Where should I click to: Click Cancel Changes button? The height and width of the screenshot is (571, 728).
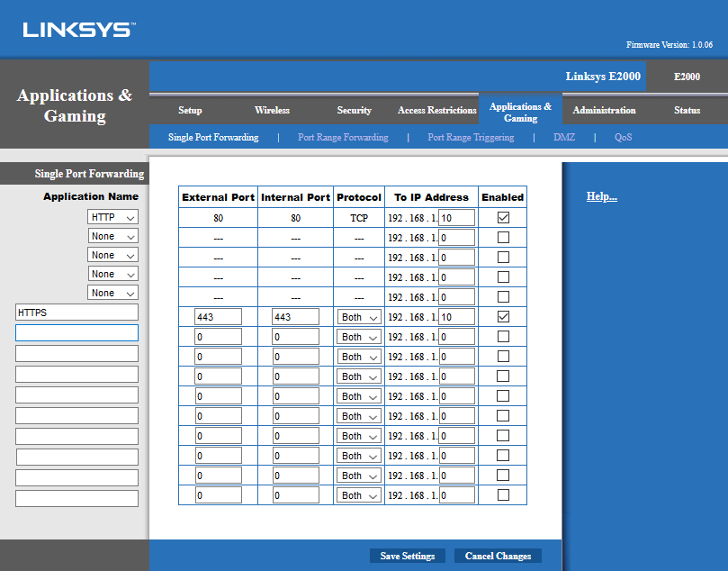498,556
